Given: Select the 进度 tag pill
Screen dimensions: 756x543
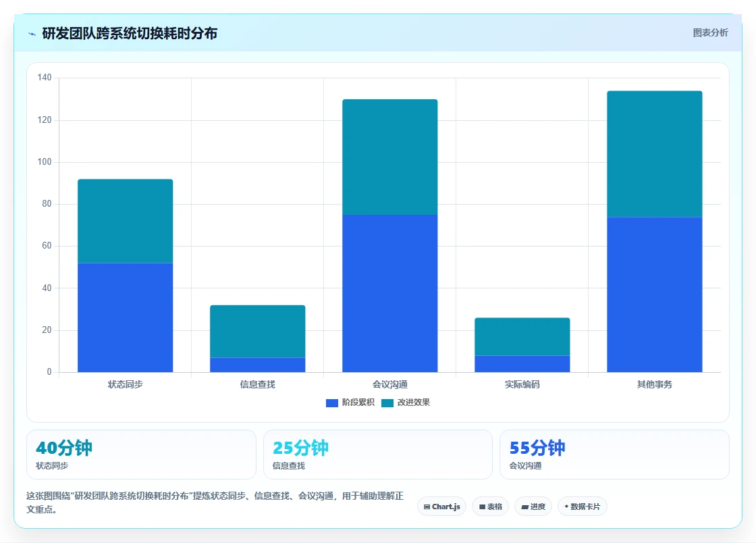Looking at the screenshot, I should pyautogui.click(x=533, y=507).
